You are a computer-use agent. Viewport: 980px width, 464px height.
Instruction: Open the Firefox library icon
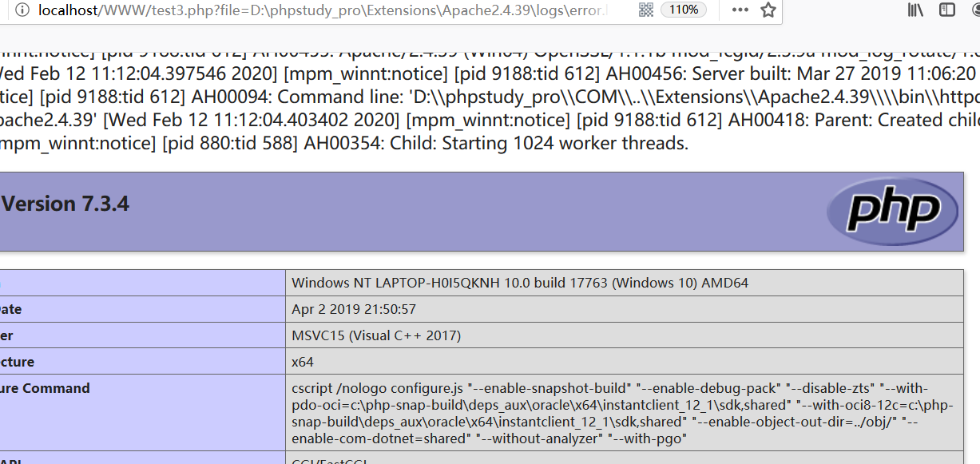(915, 10)
